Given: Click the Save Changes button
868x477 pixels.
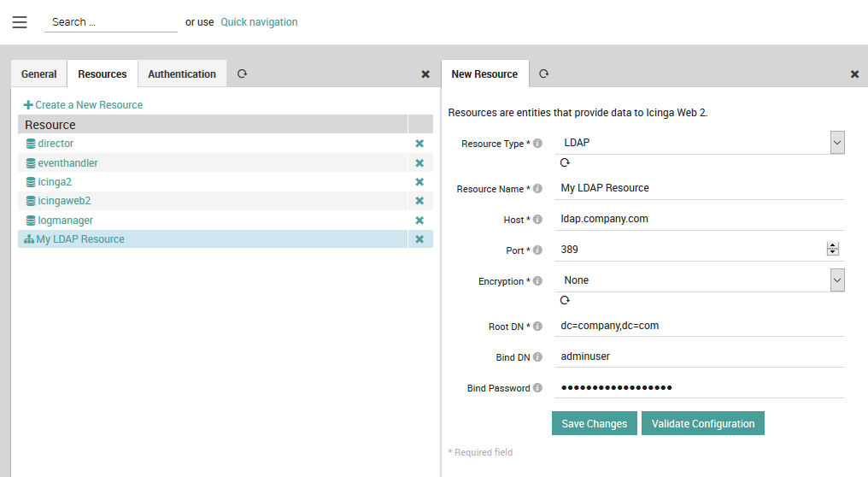Looking at the screenshot, I should coord(595,423).
